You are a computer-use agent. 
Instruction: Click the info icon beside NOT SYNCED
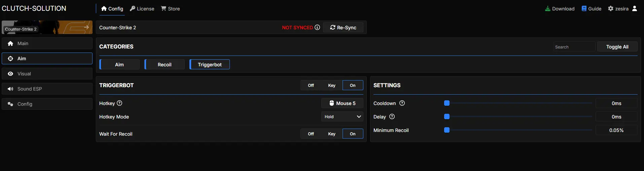pyautogui.click(x=317, y=28)
